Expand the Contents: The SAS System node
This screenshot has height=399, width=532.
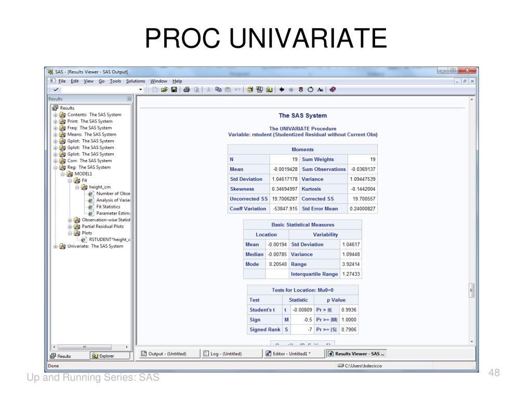click(55, 115)
